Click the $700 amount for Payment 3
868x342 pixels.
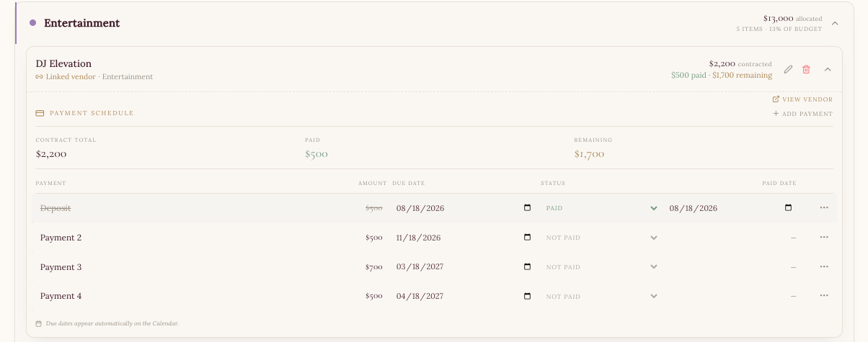[x=374, y=267]
